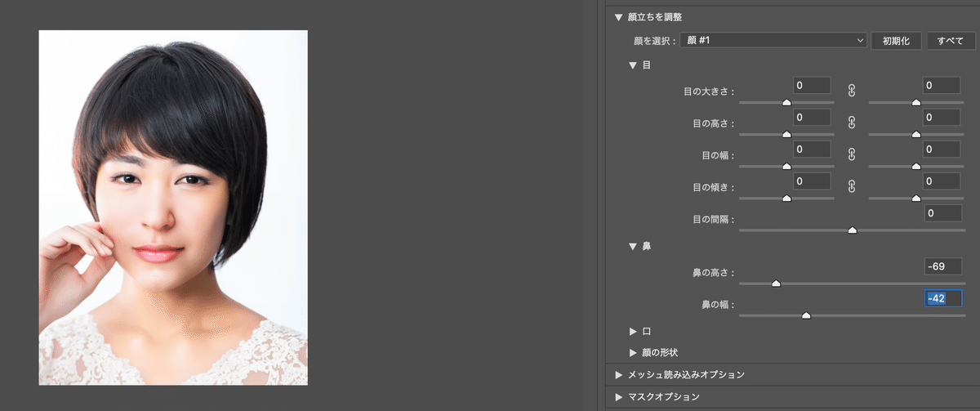Expand the 口 group
980x411 pixels.
pyautogui.click(x=633, y=331)
